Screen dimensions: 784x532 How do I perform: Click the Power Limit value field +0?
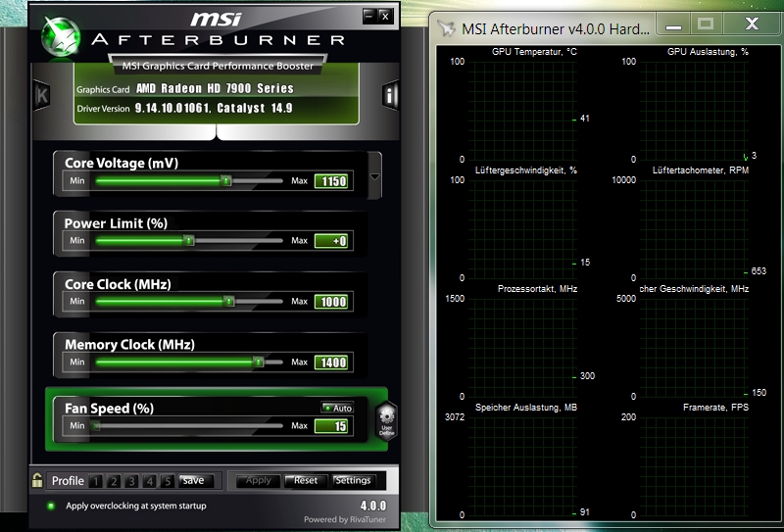pyautogui.click(x=331, y=241)
